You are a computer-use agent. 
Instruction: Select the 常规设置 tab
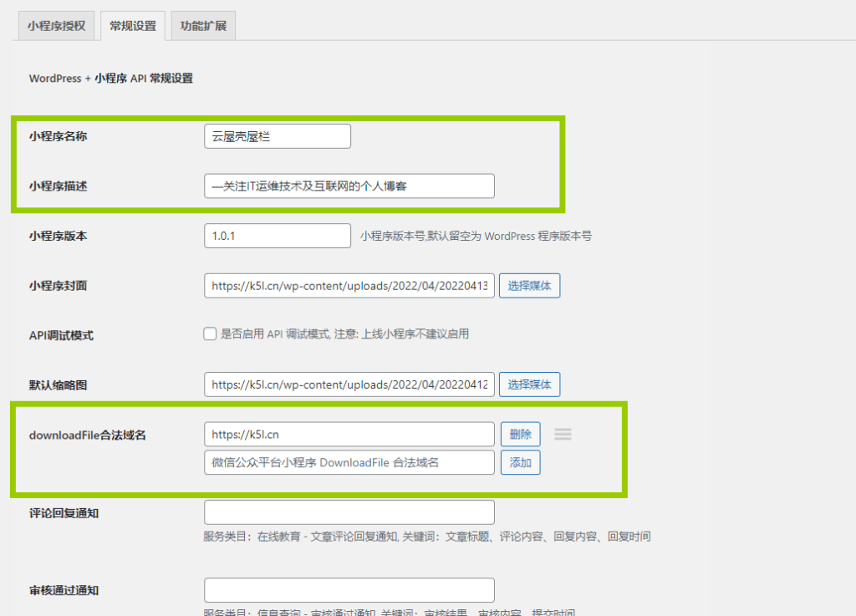[x=133, y=26]
